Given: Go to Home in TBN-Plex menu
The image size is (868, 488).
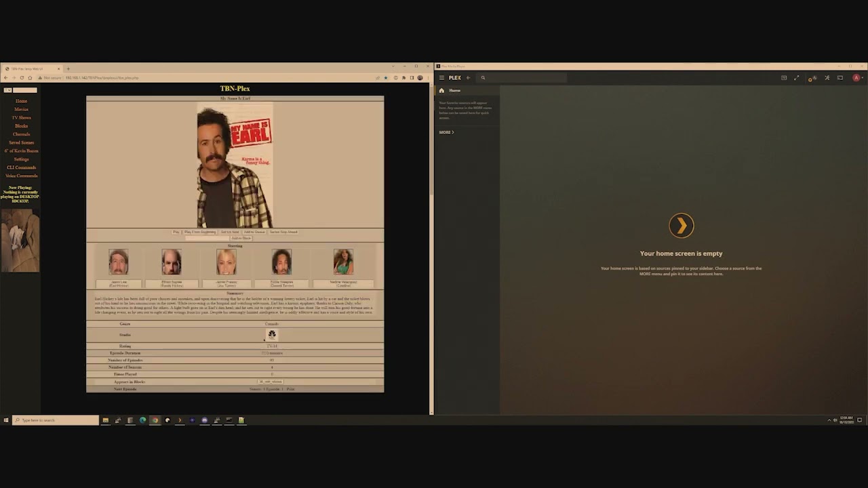Looking at the screenshot, I should click(22, 101).
